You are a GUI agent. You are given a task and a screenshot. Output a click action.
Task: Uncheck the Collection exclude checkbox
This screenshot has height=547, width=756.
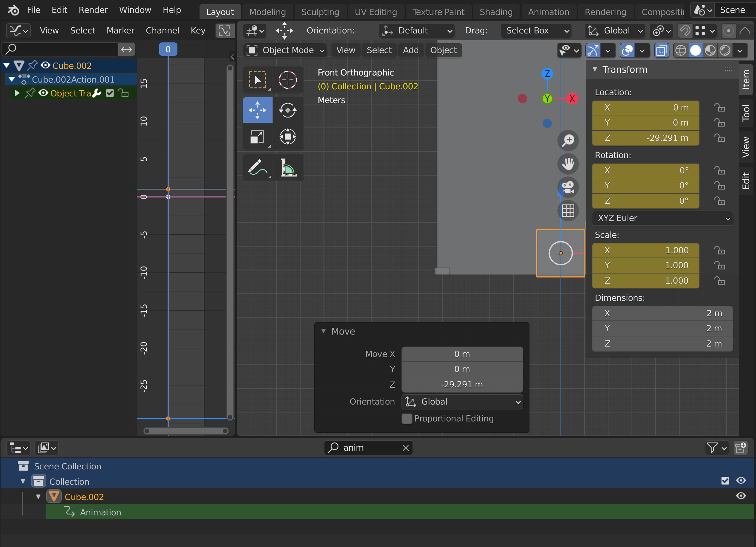point(725,481)
